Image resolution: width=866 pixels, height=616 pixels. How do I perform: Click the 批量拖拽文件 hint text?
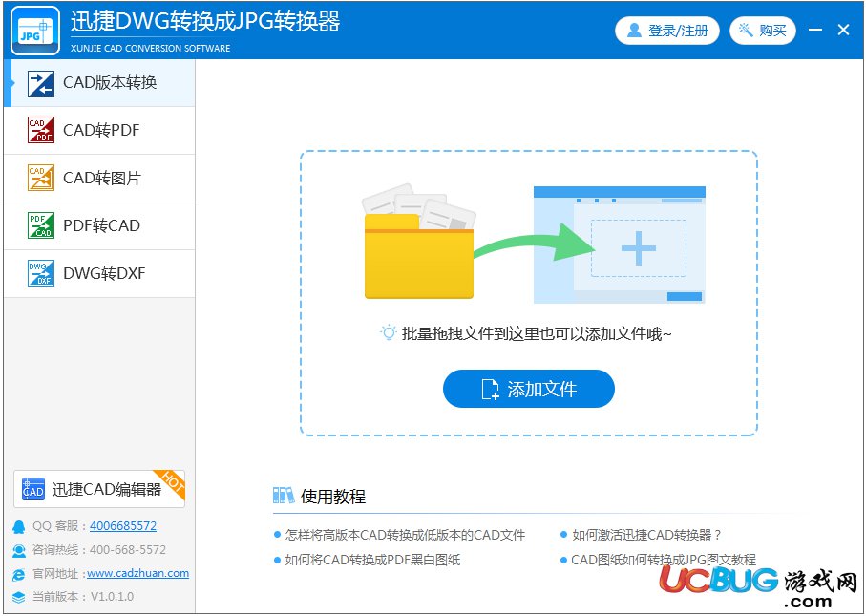(537, 333)
